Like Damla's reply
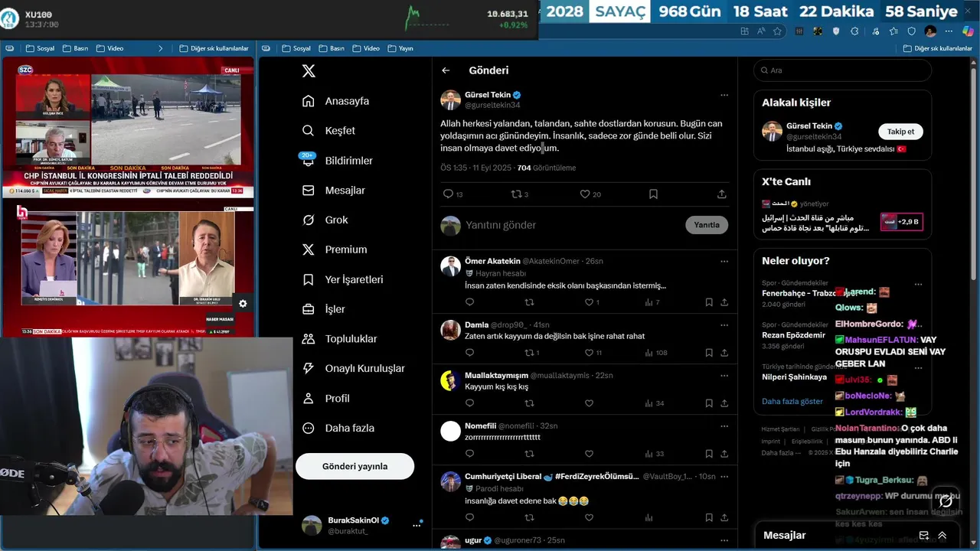Image resolution: width=980 pixels, height=551 pixels. coord(589,353)
